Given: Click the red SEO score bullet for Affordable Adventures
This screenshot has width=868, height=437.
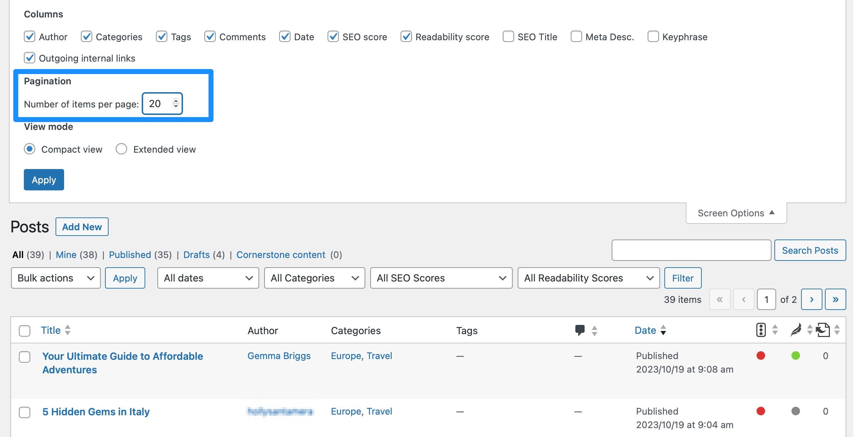Looking at the screenshot, I should (x=760, y=356).
